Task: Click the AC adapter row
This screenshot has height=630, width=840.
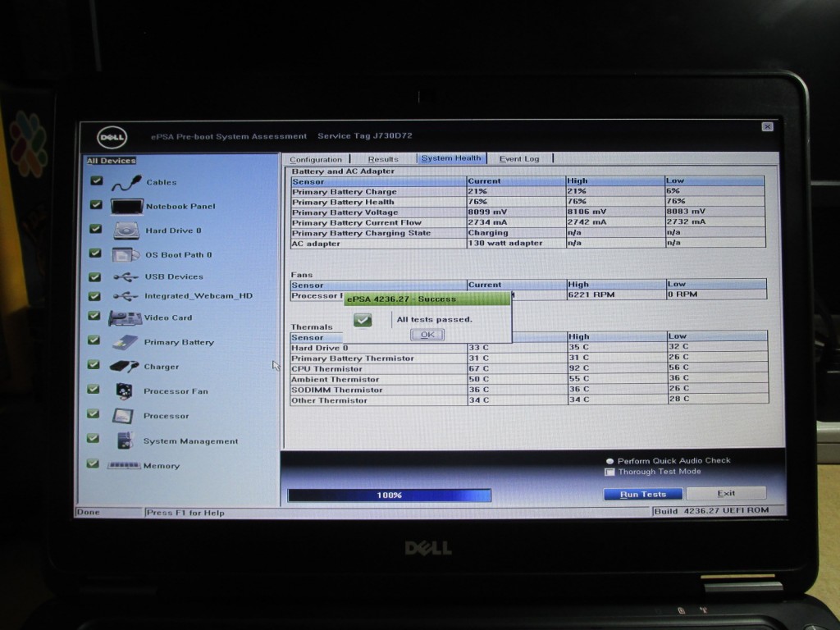Action: pyautogui.click(x=527, y=243)
